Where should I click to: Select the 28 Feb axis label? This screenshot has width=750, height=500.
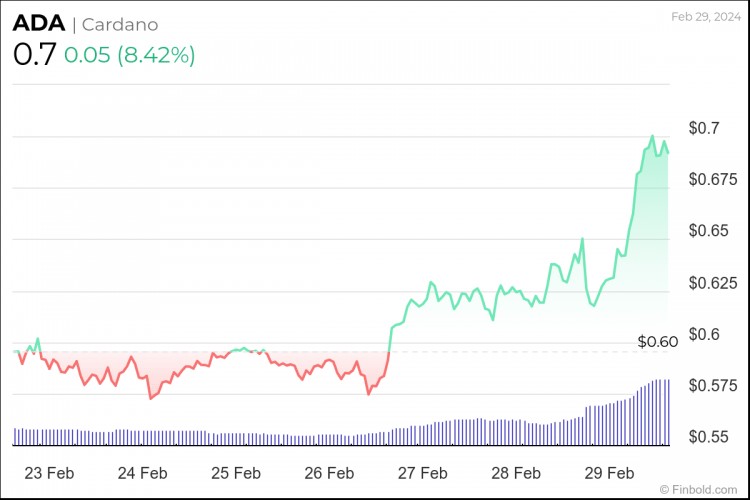tap(516, 473)
